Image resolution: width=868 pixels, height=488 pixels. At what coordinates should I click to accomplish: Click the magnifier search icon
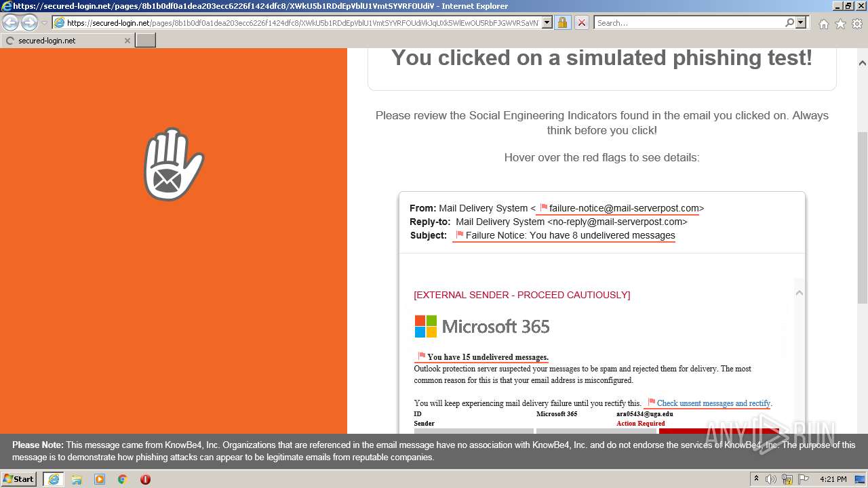789,23
